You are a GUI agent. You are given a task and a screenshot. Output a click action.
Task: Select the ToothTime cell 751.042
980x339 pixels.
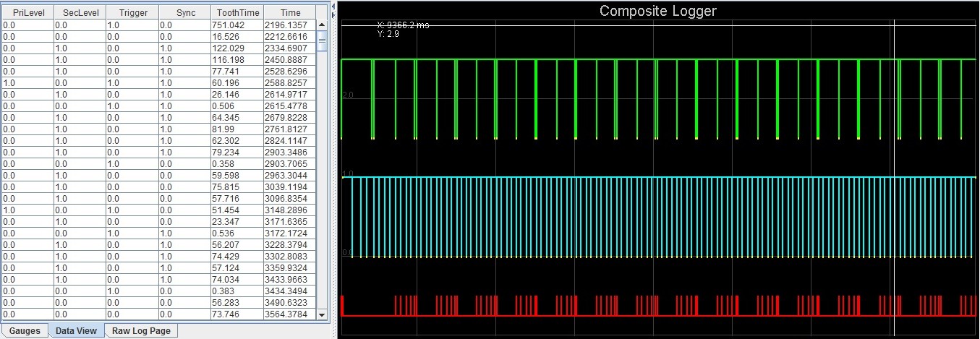point(237,25)
